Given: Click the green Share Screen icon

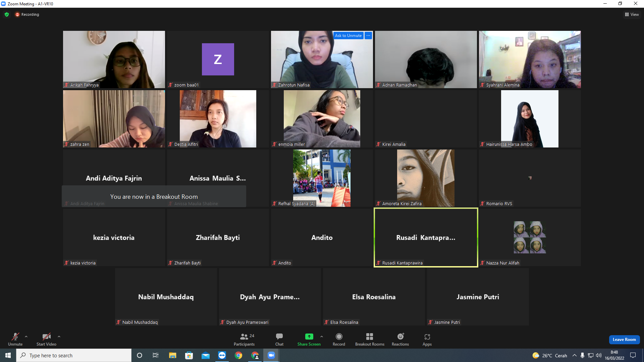Looking at the screenshot, I should pos(309,337).
